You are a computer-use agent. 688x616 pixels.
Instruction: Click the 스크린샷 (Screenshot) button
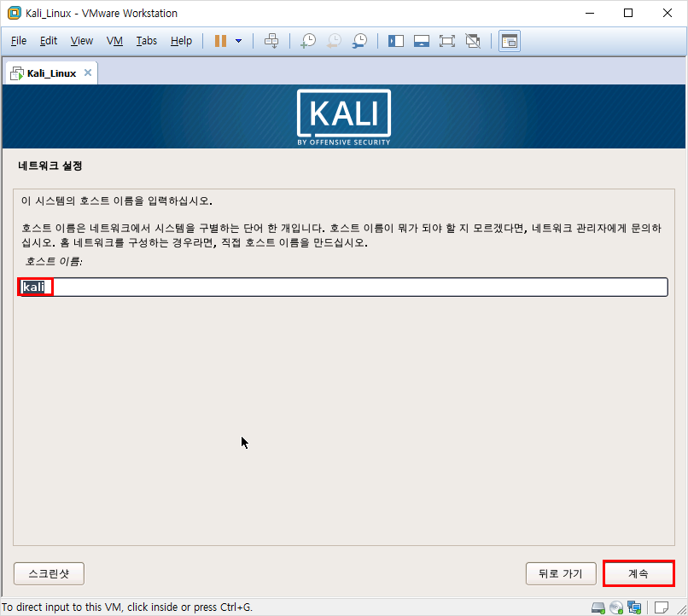click(x=50, y=573)
